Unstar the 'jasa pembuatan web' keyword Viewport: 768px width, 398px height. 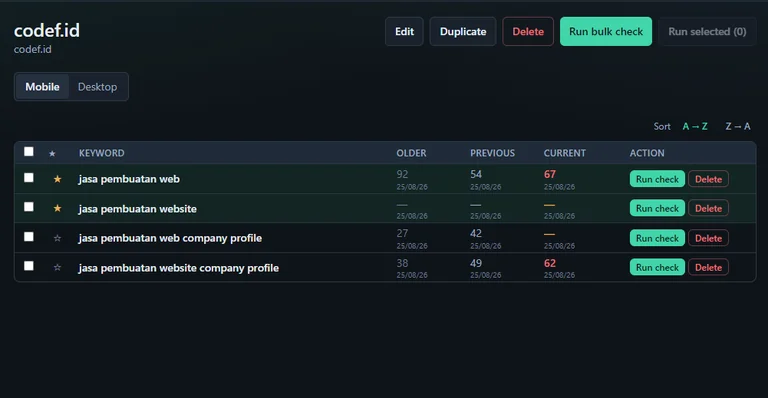(x=57, y=179)
